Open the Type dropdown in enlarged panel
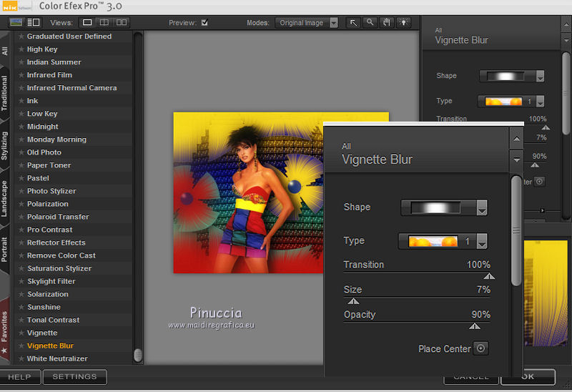The image size is (572, 392). (x=482, y=242)
